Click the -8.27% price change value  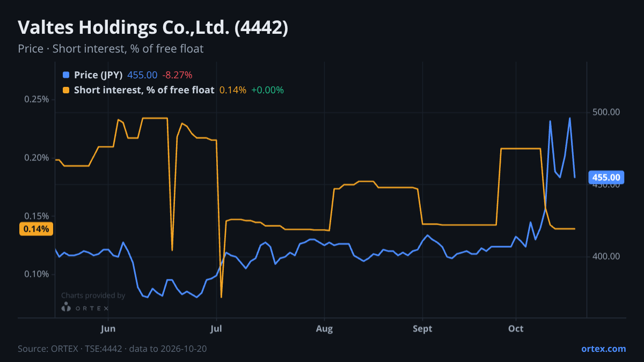pyautogui.click(x=177, y=75)
